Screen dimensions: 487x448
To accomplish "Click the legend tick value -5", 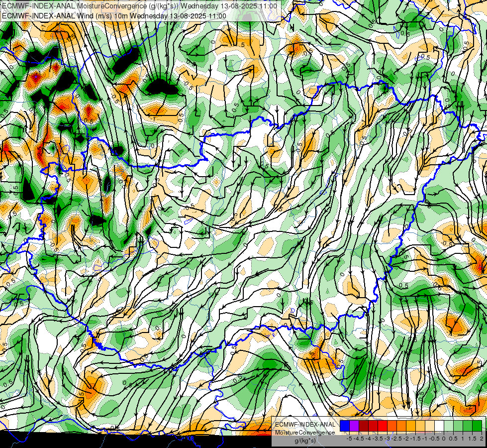I will pyautogui.click(x=349, y=439).
